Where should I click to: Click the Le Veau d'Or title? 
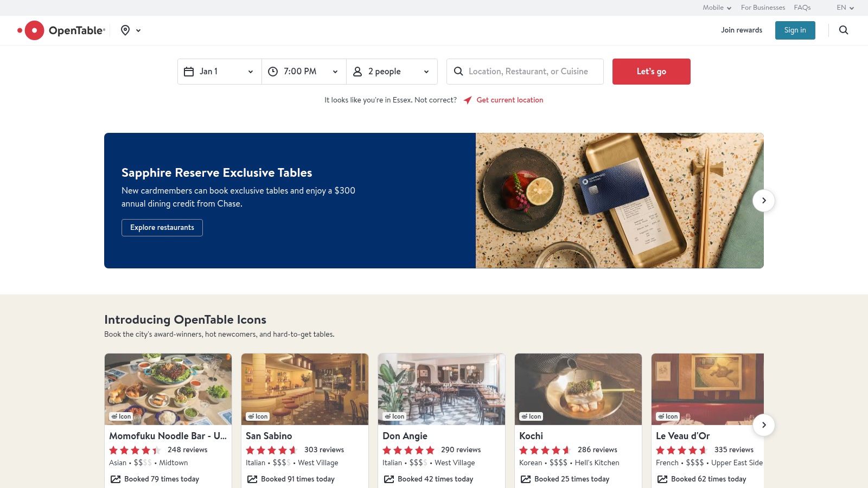pos(683,436)
